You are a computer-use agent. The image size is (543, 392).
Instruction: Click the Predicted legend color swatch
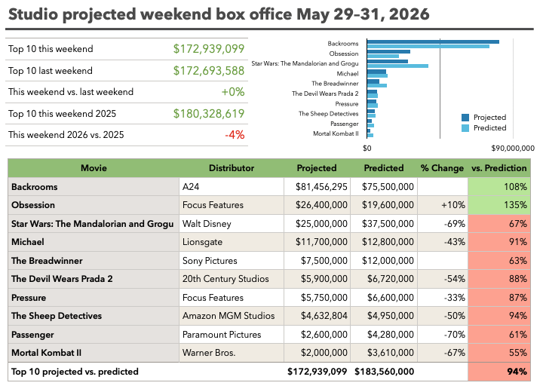click(465, 128)
